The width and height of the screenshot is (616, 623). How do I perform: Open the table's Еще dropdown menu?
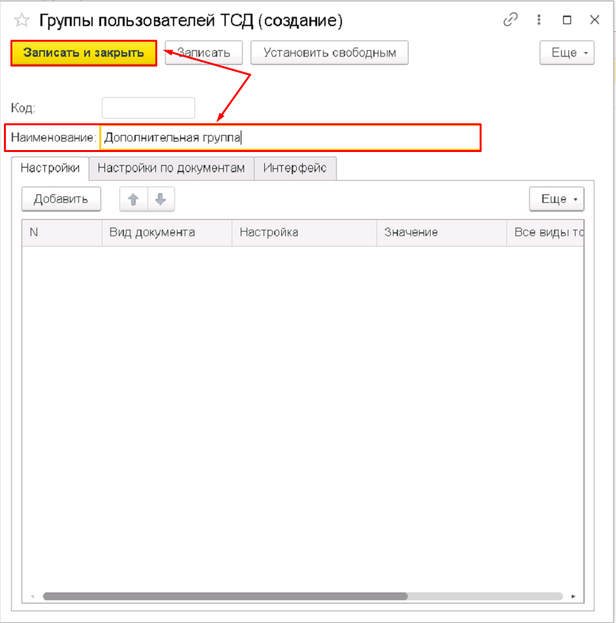[556, 200]
